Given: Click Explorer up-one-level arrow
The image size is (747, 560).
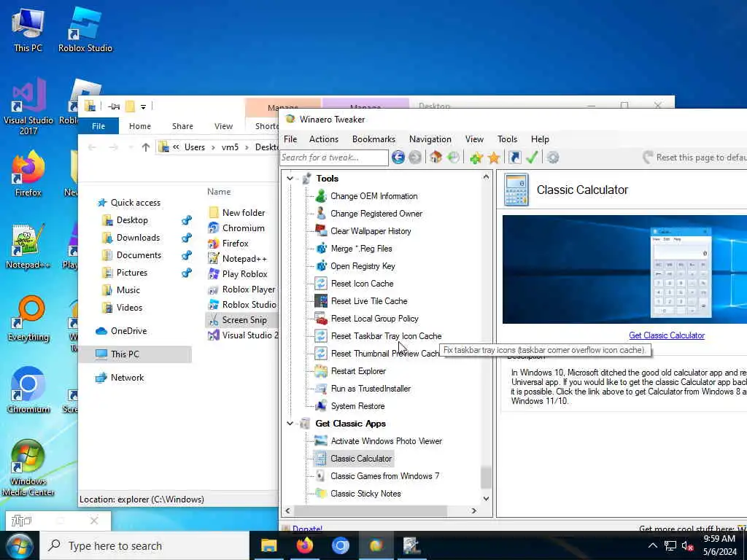Looking at the screenshot, I should (x=146, y=147).
